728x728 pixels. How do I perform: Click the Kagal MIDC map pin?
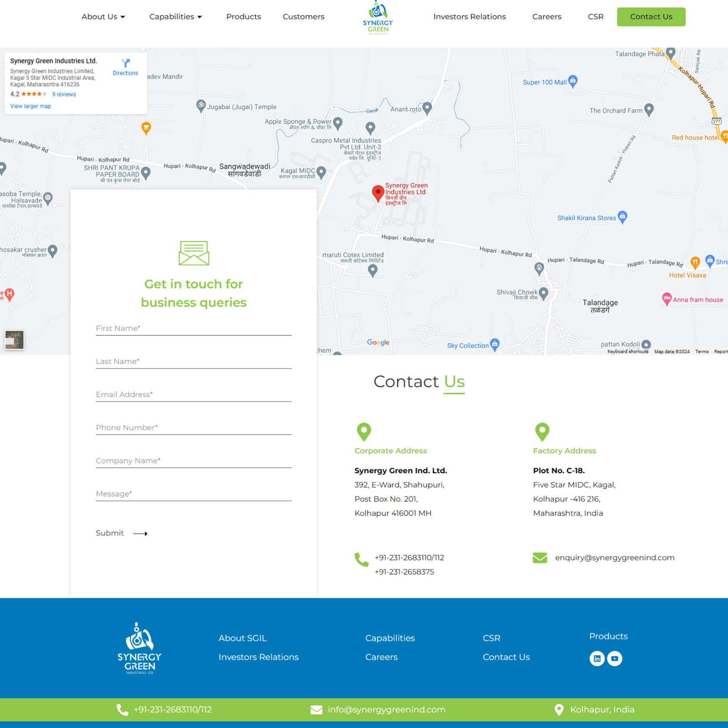point(321,172)
